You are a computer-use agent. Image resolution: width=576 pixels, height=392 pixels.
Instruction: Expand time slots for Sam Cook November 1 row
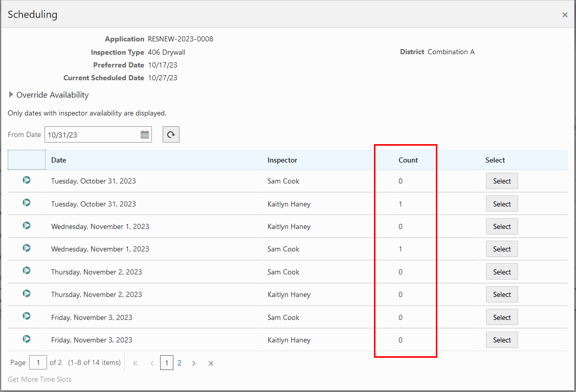pos(27,248)
